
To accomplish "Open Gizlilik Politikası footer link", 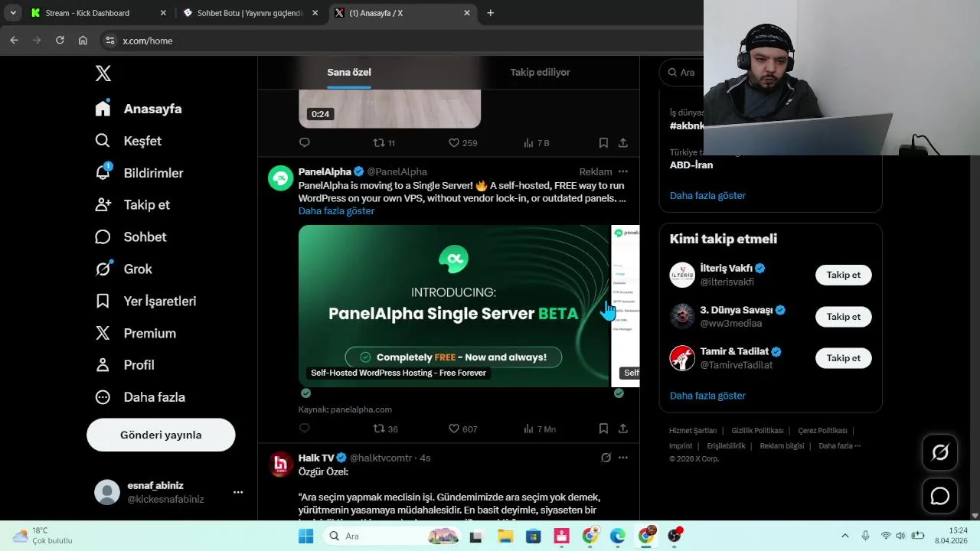I will (x=757, y=431).
